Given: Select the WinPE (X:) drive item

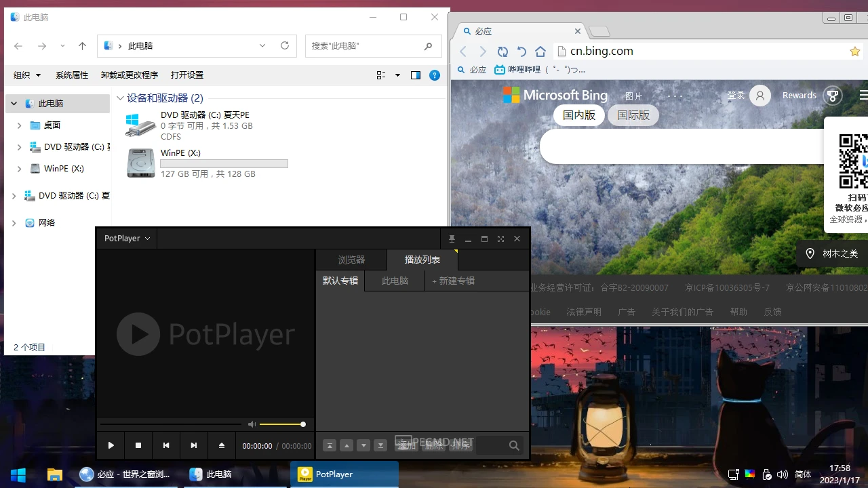Looking at the screenshot, I should pyautogui.click(x=208, y=163).
